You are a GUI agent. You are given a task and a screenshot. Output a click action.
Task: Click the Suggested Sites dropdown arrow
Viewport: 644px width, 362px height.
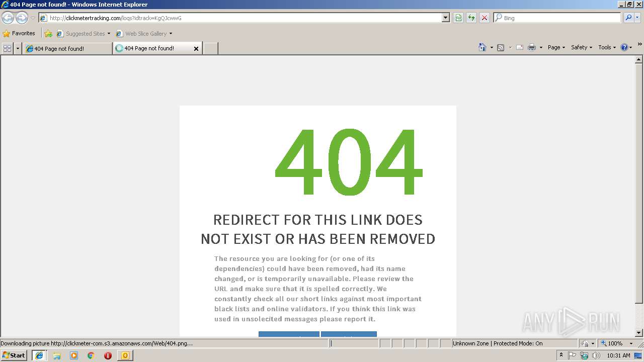109,34
